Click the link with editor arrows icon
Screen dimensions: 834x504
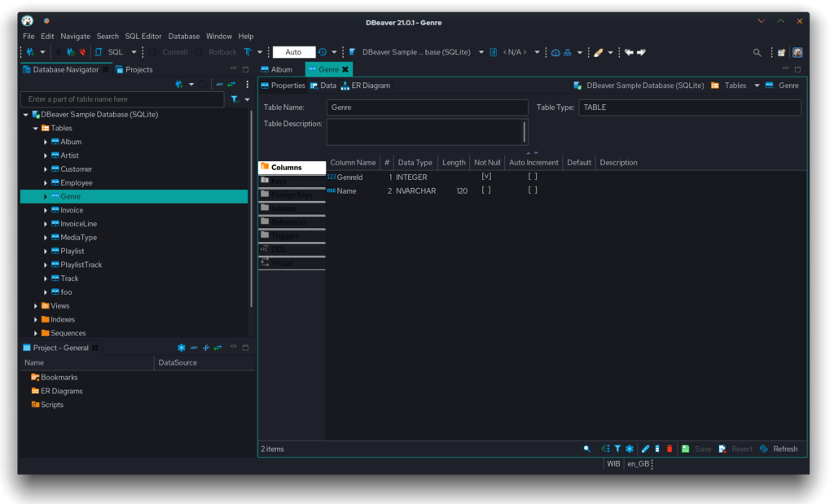pyautogui.click(x=231, y=84)
